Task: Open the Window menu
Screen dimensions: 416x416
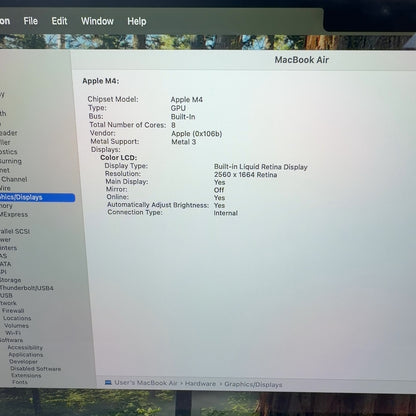Action: [97, 21]
